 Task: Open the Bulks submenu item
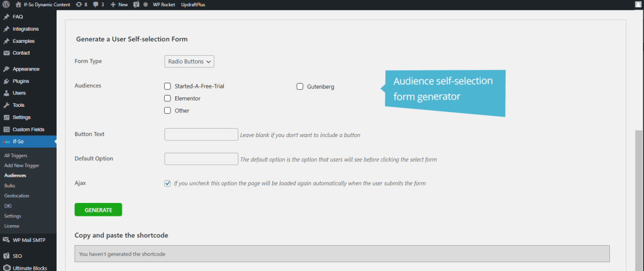click(x=9, y=185)
